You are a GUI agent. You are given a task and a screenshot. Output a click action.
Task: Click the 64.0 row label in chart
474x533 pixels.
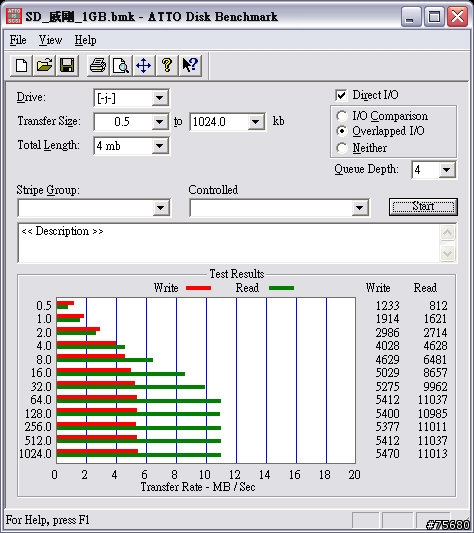click(x=41, y=400)
